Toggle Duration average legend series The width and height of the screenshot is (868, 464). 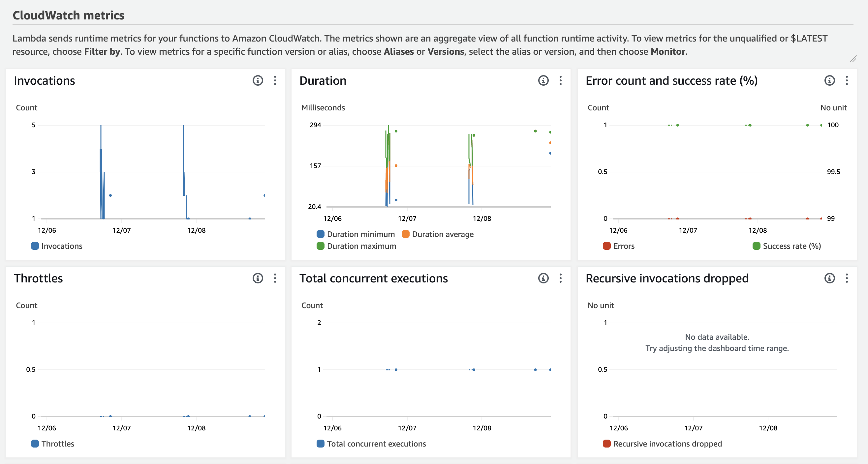tap(442, 234)
